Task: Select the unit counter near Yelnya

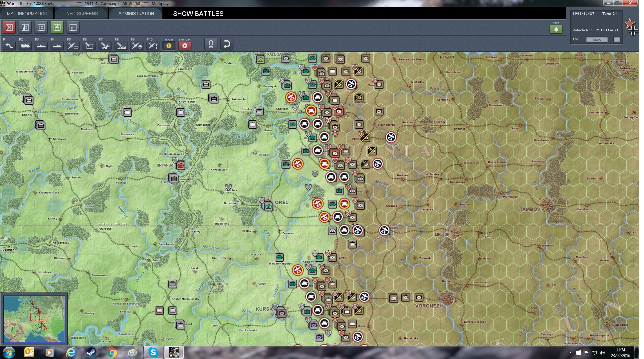Action: coord(114,59)
